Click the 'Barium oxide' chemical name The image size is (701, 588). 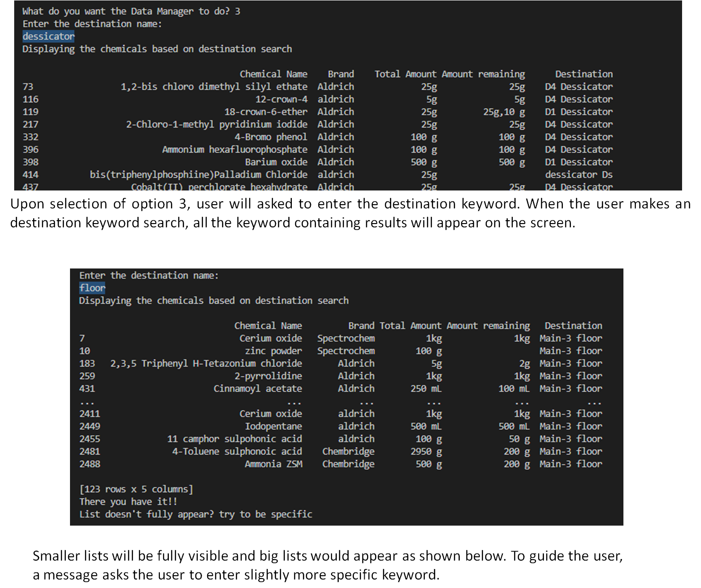coord(276,162)
